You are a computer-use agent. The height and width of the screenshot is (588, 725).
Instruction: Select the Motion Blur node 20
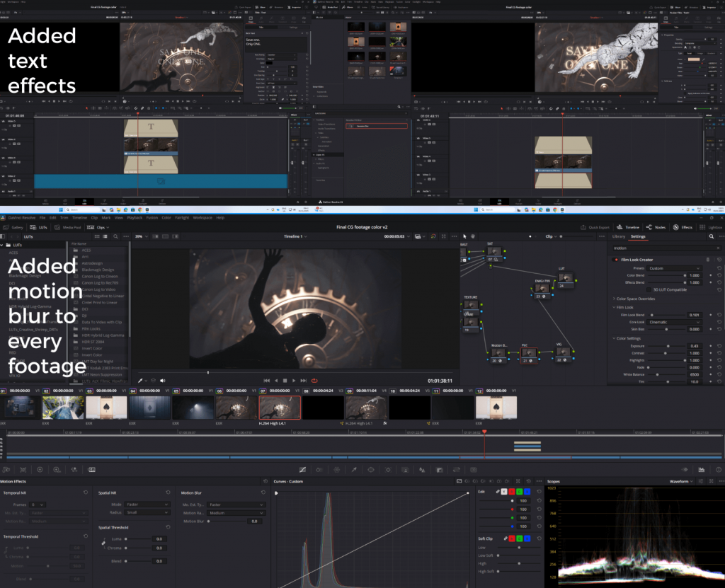(500, 352)
